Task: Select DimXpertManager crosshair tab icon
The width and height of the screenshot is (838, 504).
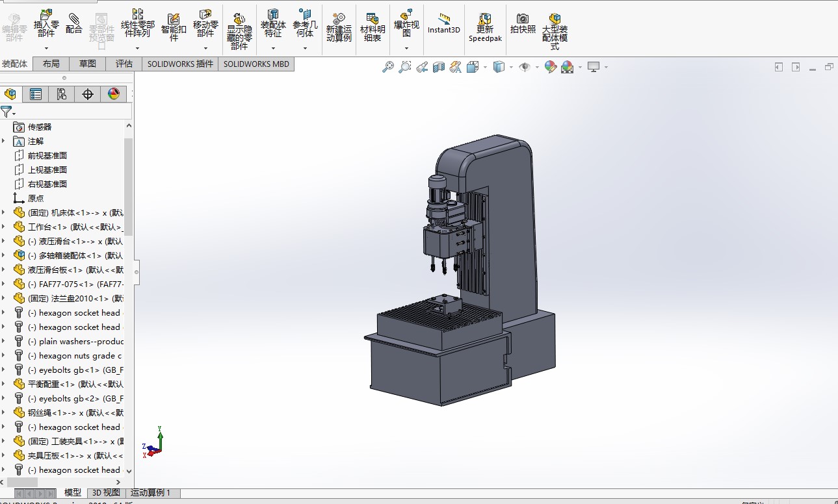Action: [x=88, y=94]
